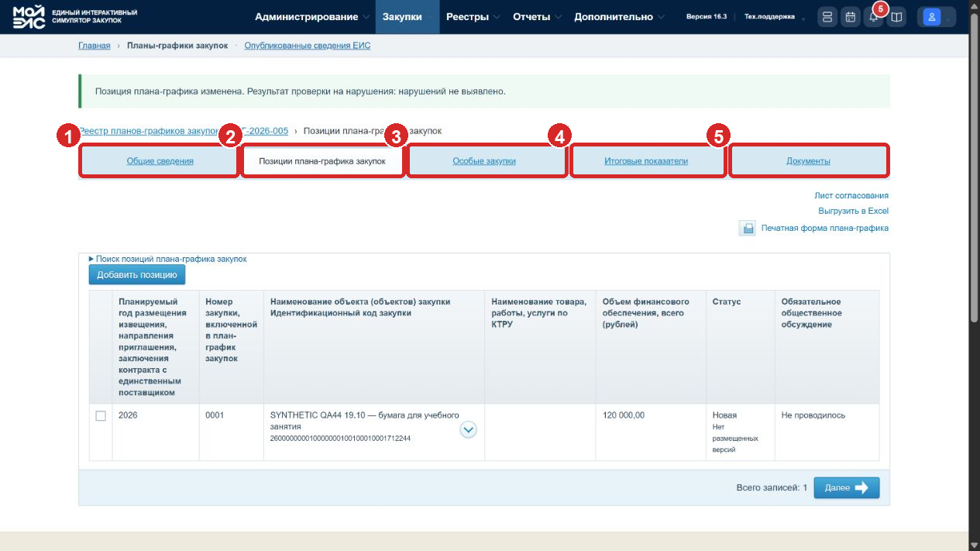Image resolution: width=980 pixels, height=551 pixels.
Task: Open the calendar icon in the header
Action: (x=851, y=17)
